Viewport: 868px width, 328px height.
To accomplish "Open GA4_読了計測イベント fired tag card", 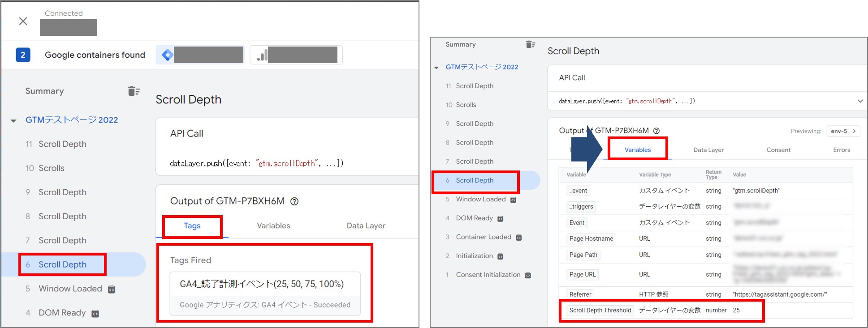I will point(265,294).
